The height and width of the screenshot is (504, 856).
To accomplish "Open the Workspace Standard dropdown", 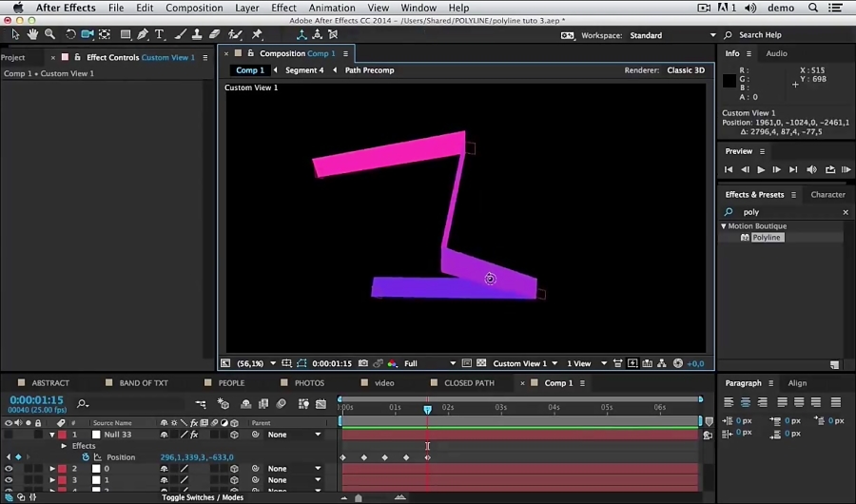I will (672, 35).
